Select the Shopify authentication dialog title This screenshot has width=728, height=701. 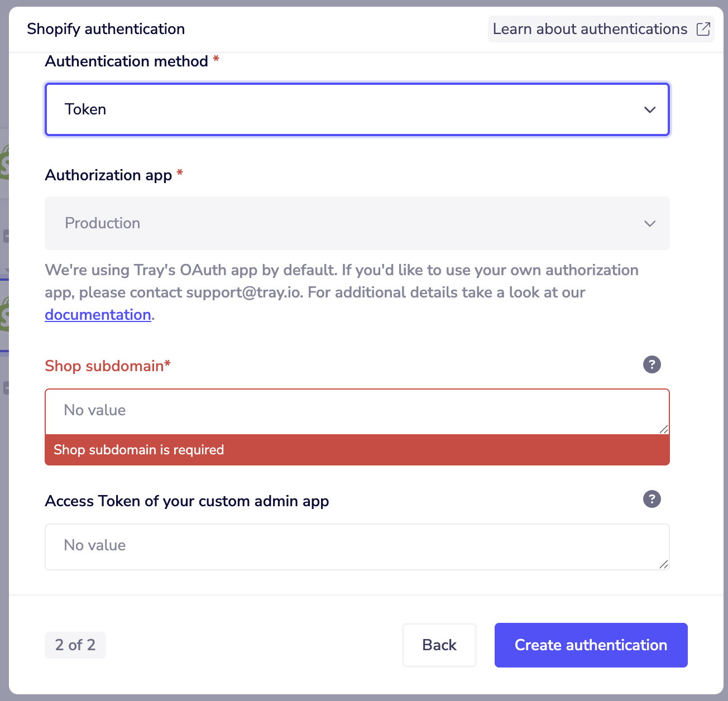tap(106, 28)
